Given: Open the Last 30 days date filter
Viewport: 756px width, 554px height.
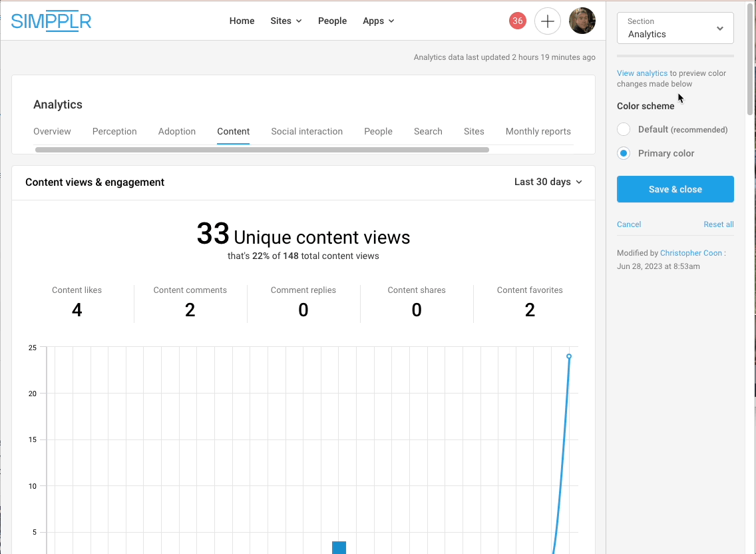Looking at the screenshot, I should click(548, 181).
